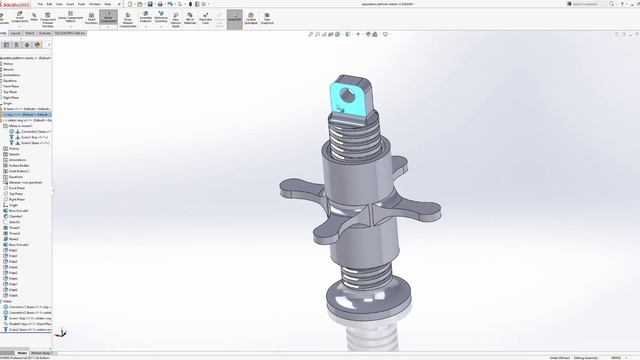Click the Update Speedpak tool
640x360 pixels.
click(x=251, y=18)
